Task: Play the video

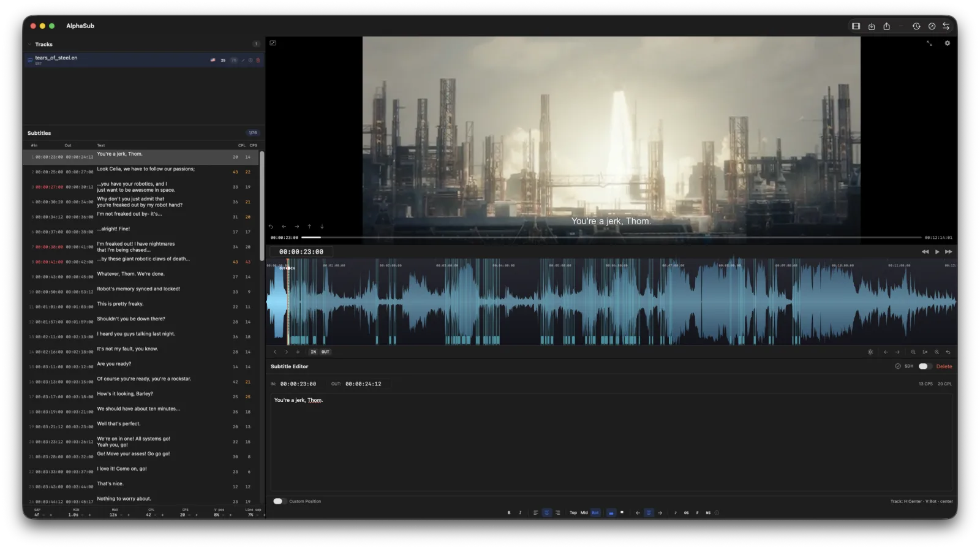Action: click(x=937, y=252)
